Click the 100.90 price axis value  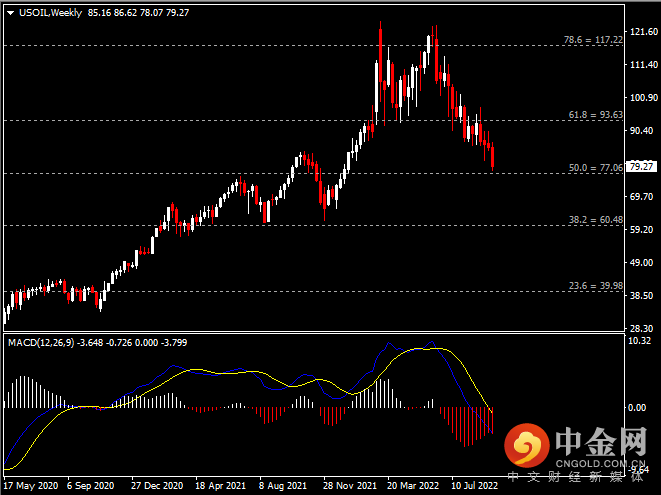644,97
